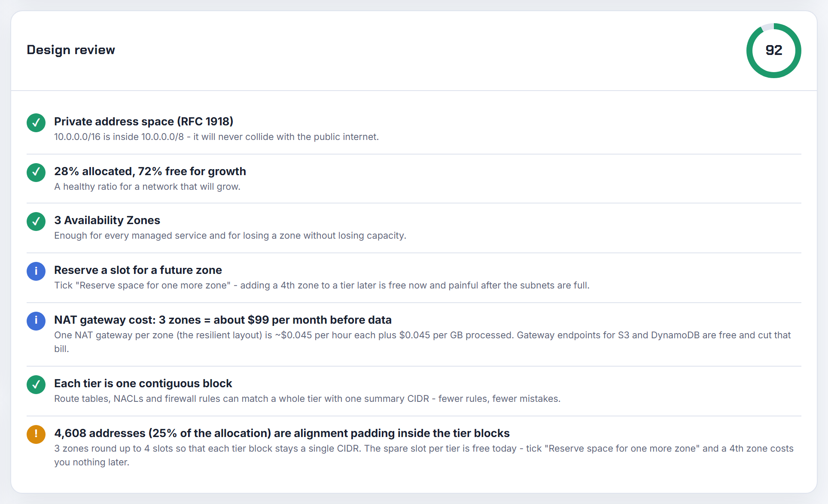The image size is (828, 504).
Task: Click the Design review heading
Action: [71, 50]
